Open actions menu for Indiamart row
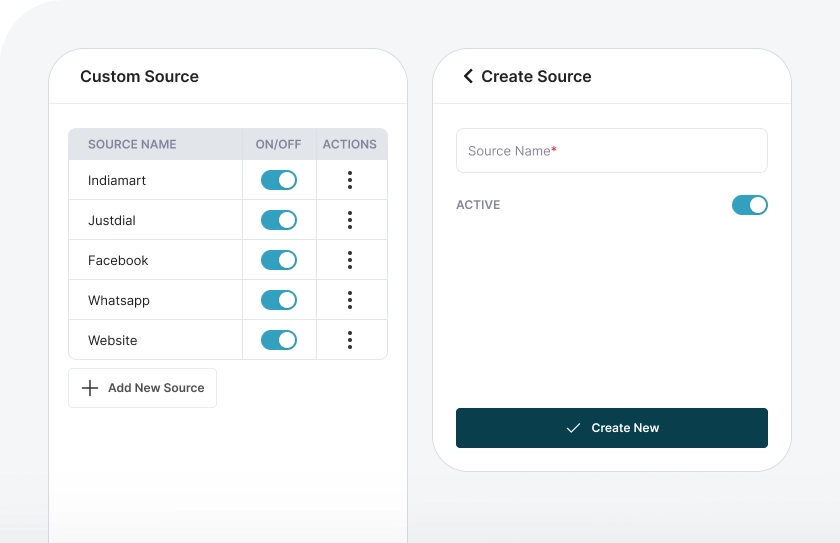This screenshot has height=543, width=840. pos(350,180)
